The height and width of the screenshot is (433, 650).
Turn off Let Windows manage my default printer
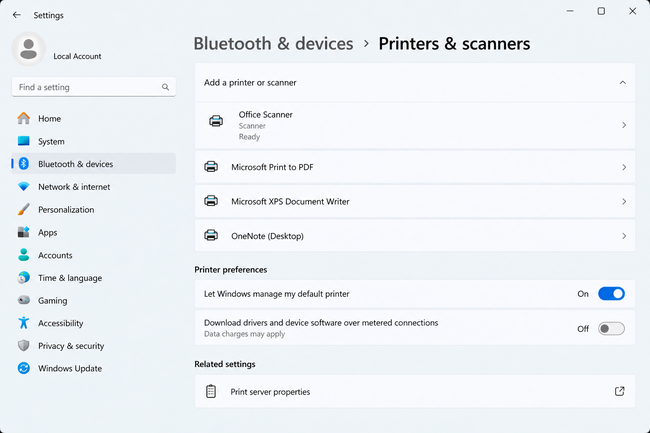(x=611, y=294)
